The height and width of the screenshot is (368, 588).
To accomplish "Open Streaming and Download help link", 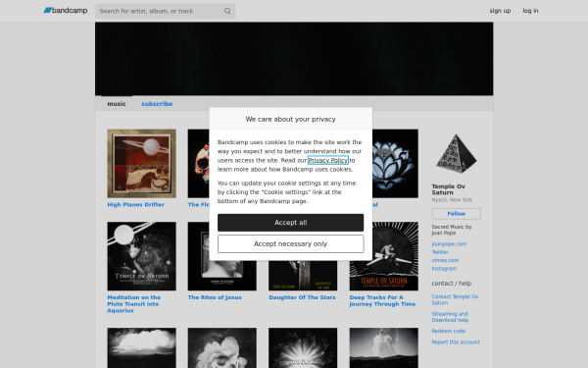I will tap(450, 317).
